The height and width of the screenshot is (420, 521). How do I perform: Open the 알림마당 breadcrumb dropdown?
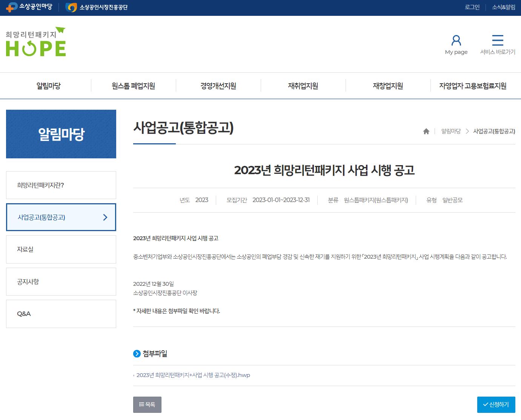451,131
